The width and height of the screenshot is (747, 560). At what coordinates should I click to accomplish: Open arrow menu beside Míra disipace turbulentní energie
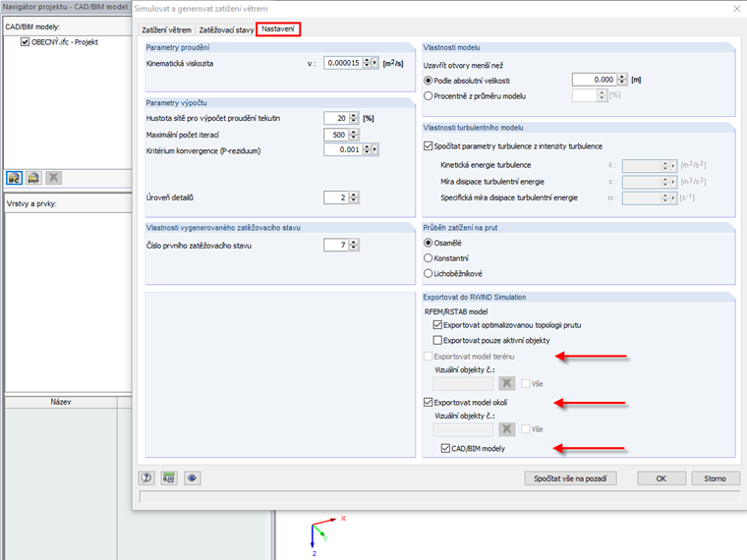click(673, 182)
